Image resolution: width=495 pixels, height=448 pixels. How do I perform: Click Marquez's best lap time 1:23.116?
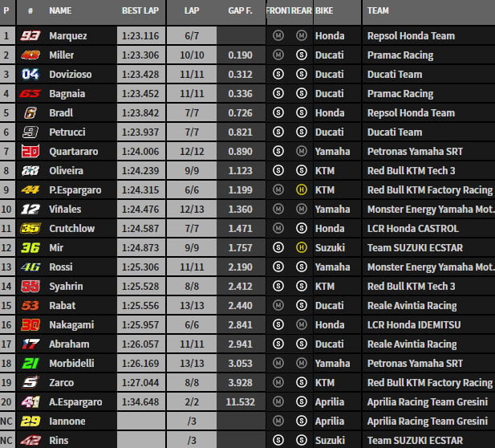[139, 36]
